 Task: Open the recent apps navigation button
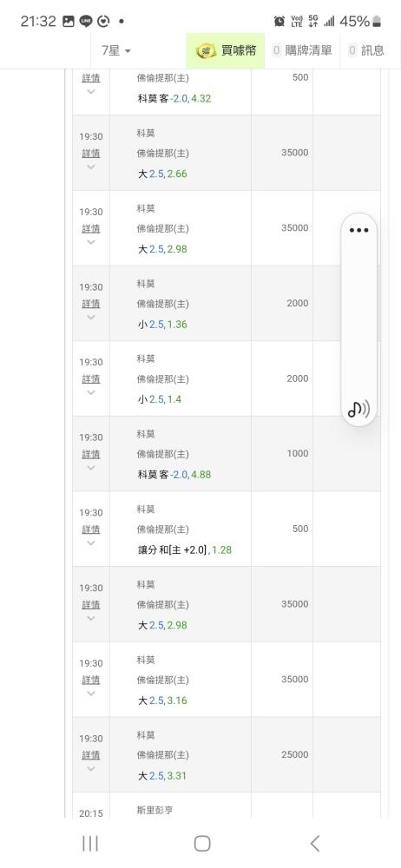pos(89,843)
